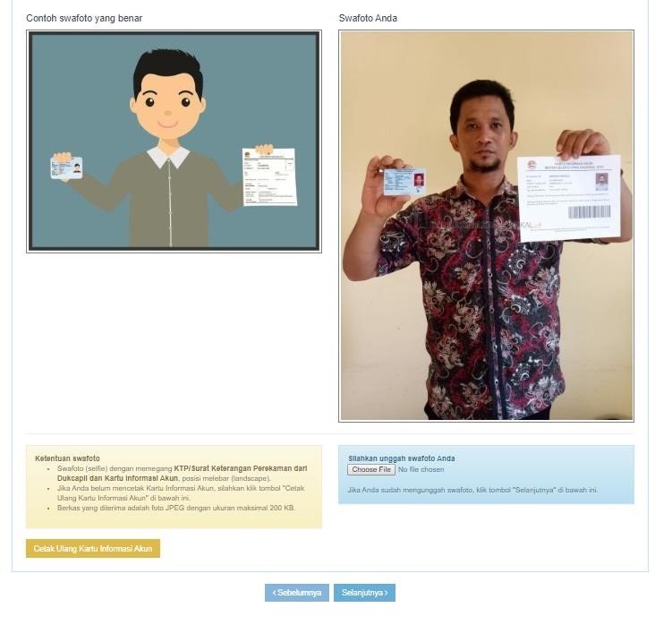The height and width of the screenshot is (642, 672).
Task: Click the left chevron icon on Sebelumnya
Action: click(275, 593)
